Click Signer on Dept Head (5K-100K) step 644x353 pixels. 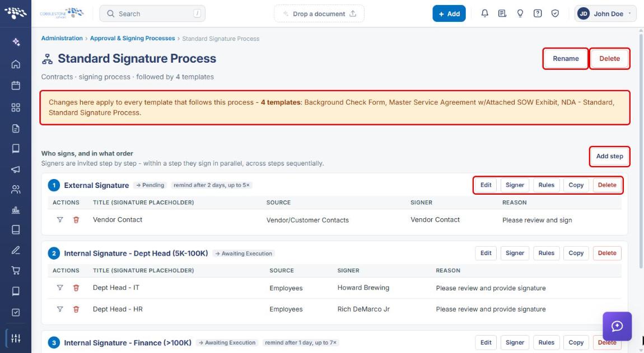515,253
